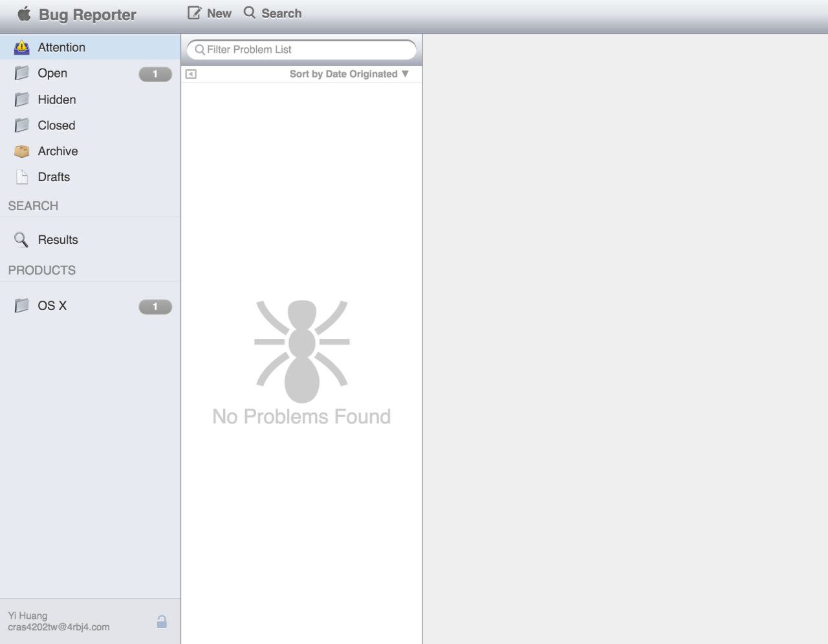Open the Sort by Date Originated dropdown
The height and width of the screenshot is (644, 828).
pos(349,74)
